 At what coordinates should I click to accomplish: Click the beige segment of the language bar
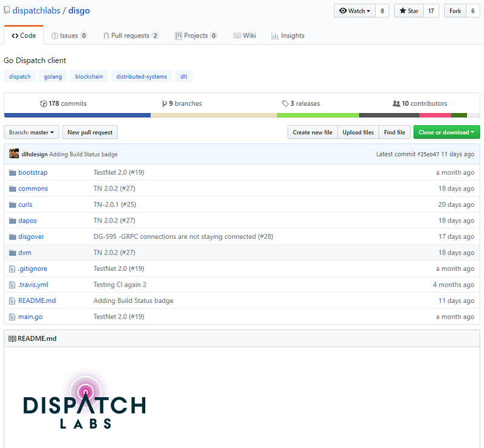point(214,115)
